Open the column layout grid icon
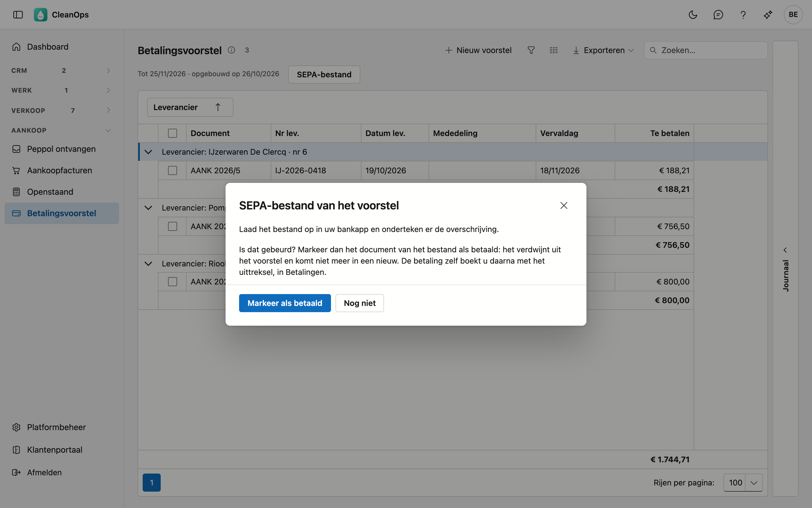The width and height of the screenshot is (812, 508). click(x=554, y=50)
